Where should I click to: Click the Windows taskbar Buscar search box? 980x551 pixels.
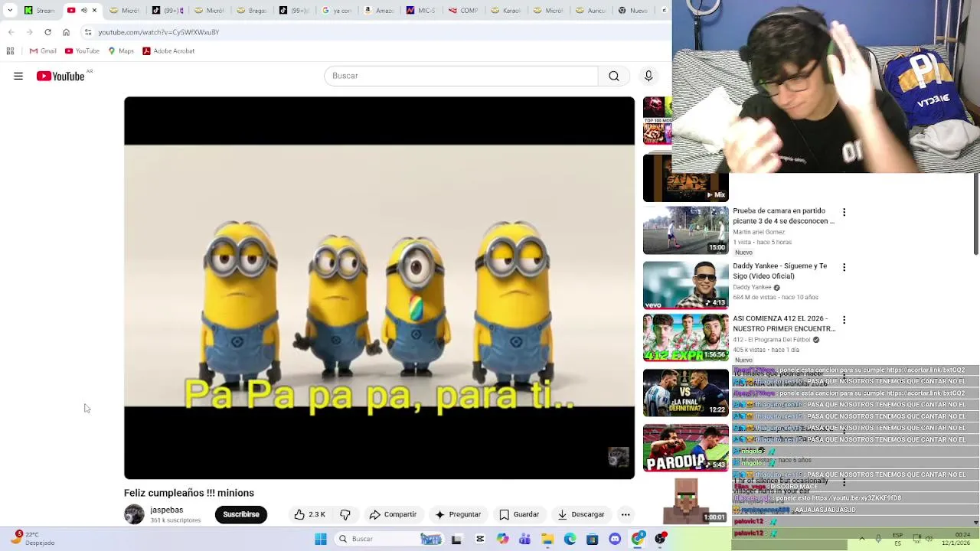(x=390, y=539)
